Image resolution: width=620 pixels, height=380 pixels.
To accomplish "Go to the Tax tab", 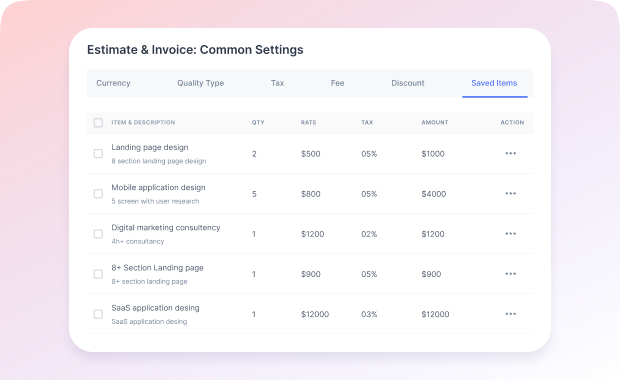I will tap(277, 83).
